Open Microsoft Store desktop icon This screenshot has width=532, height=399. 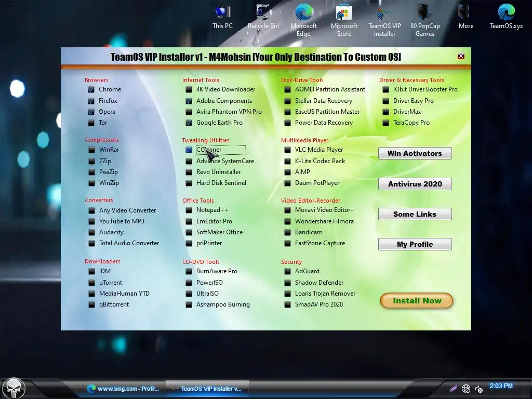344,20
